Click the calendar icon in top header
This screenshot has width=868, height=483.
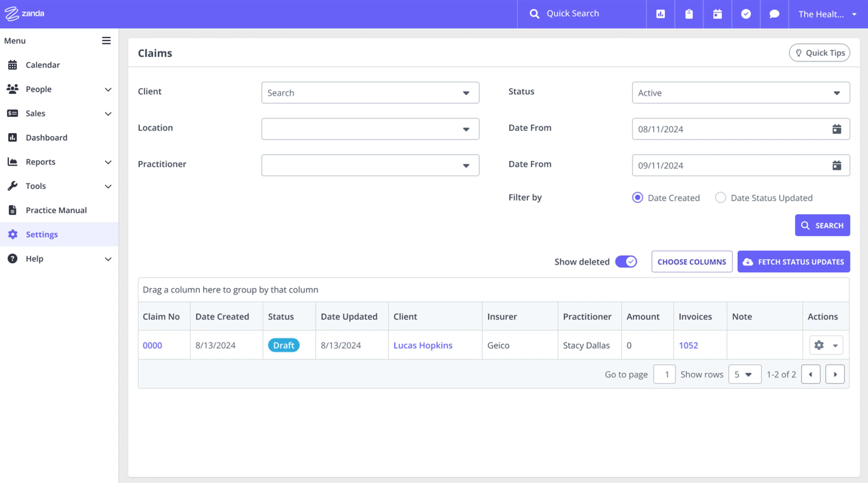(x=717, y=14)
